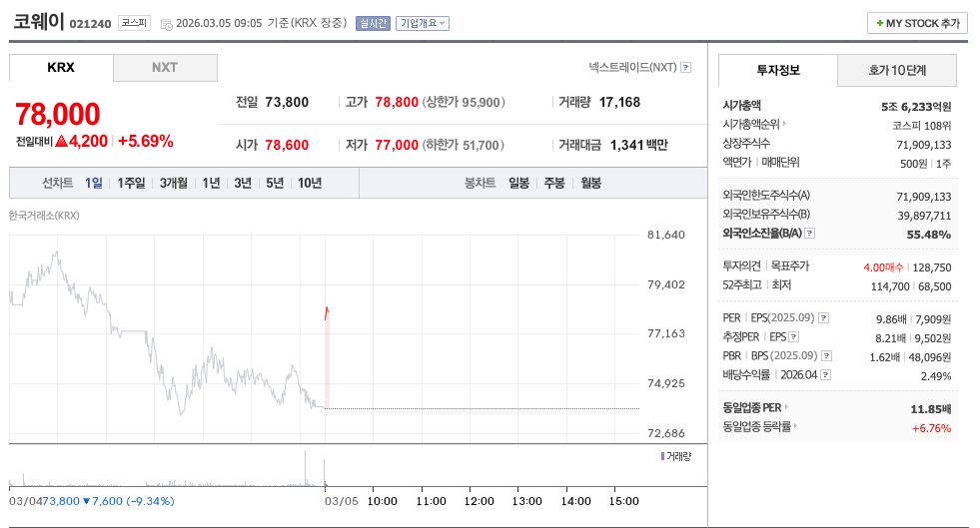Open help icon beside 추정PER EPS

[794, 337]
